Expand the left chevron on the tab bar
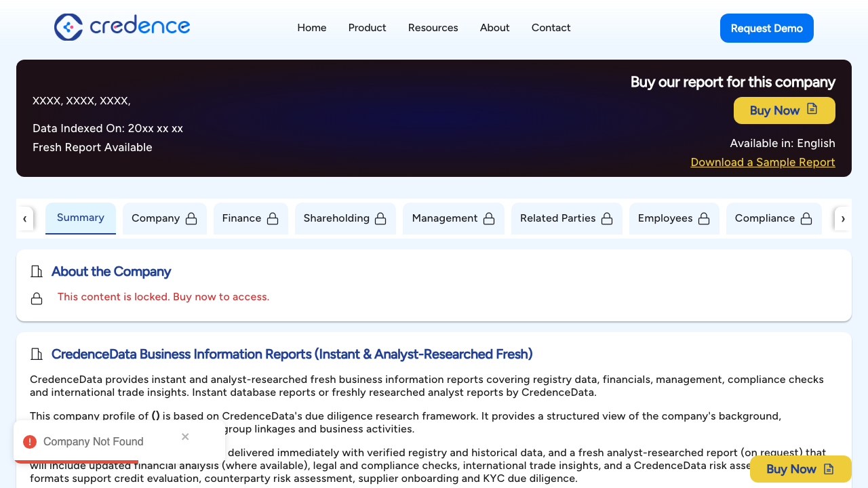This screenshot has height=488, width=868. [25, 218]
